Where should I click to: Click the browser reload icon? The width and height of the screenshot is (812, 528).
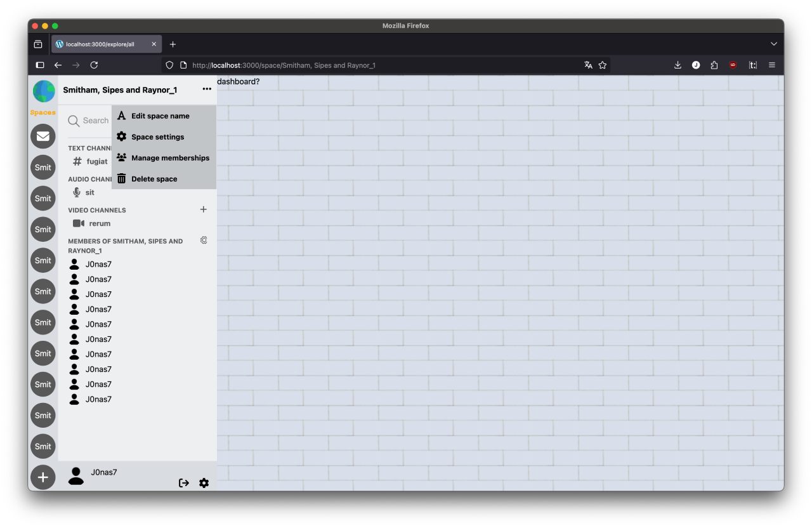coord(94,65)
